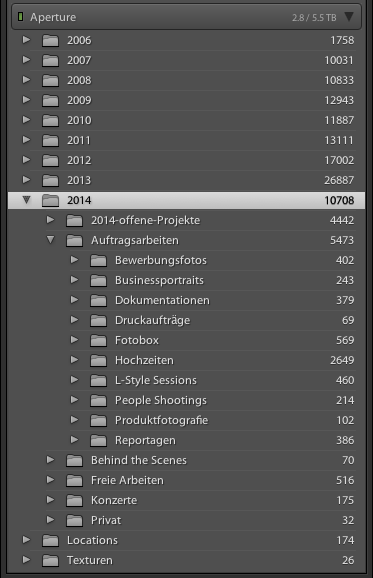Select the L-Style Sessions folder
This screenshot has width=373, height=578.
(186, 380)
